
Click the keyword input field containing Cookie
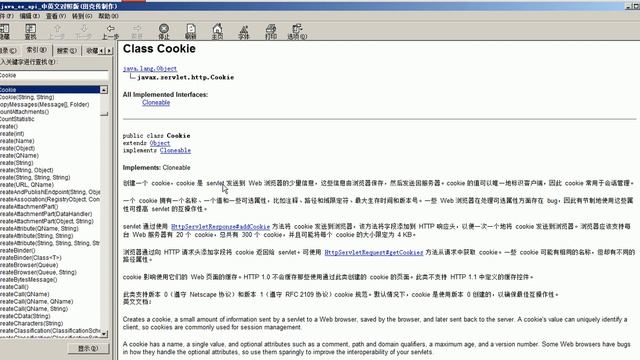(x=54, y=76)
